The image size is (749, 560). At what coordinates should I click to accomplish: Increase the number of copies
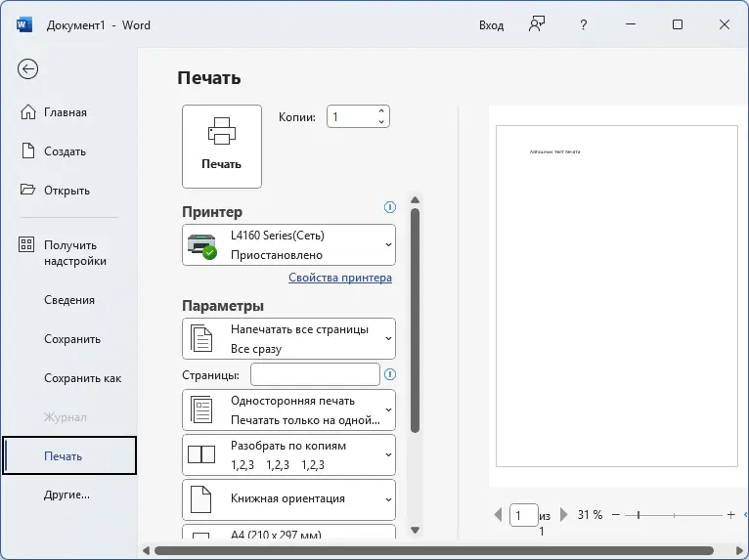pos(381,111)
